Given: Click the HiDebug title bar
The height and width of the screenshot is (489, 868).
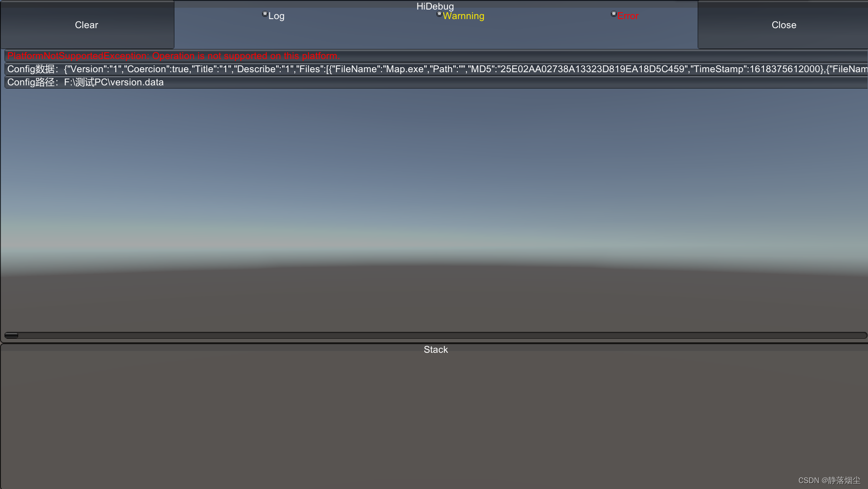Looking at the screenshot, I should (x=435, y=6).
